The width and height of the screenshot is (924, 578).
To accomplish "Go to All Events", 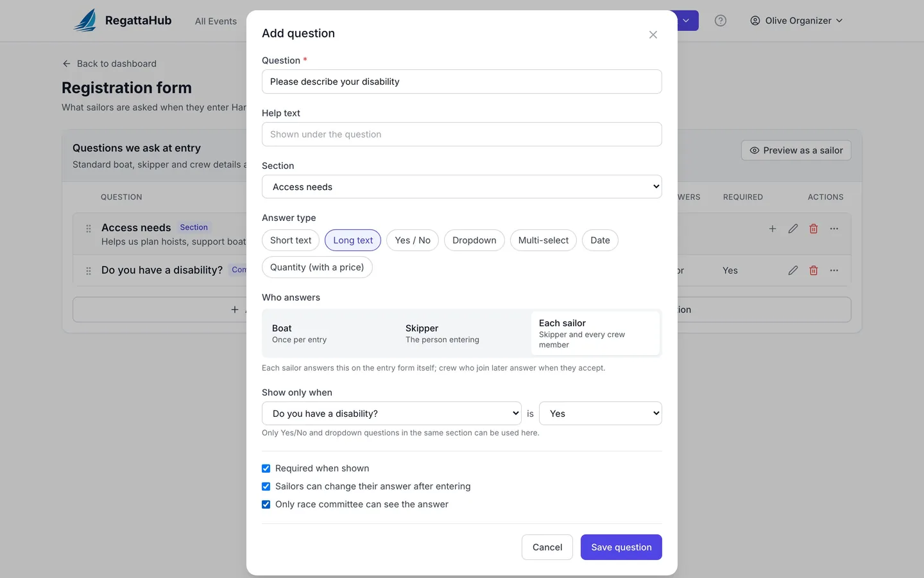I will coord(216,21).
